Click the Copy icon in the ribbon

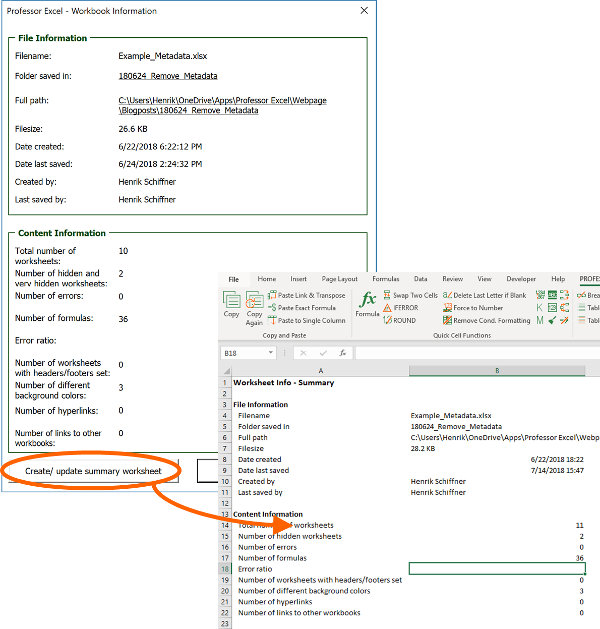pos(231,304)
